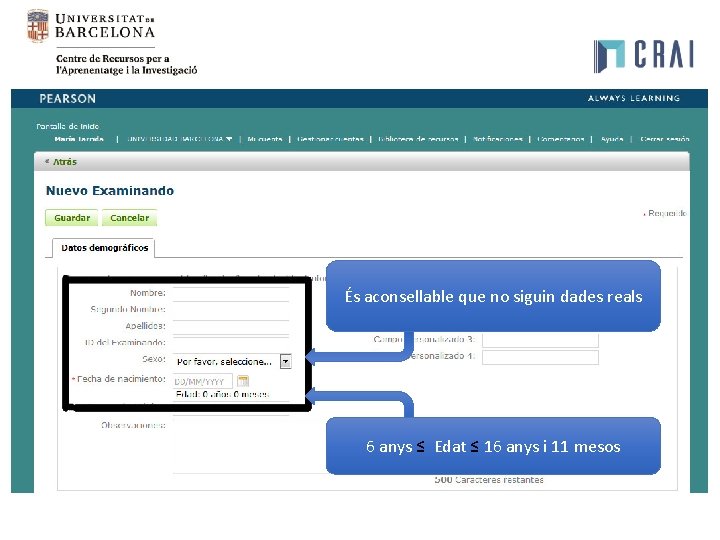
Task: Click the Pearson logo
Action: 68,99
